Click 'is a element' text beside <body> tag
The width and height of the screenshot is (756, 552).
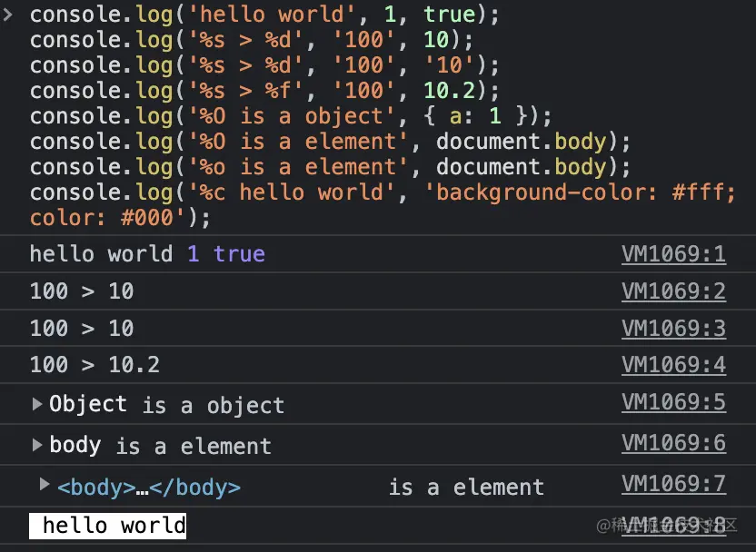[467, 488]
